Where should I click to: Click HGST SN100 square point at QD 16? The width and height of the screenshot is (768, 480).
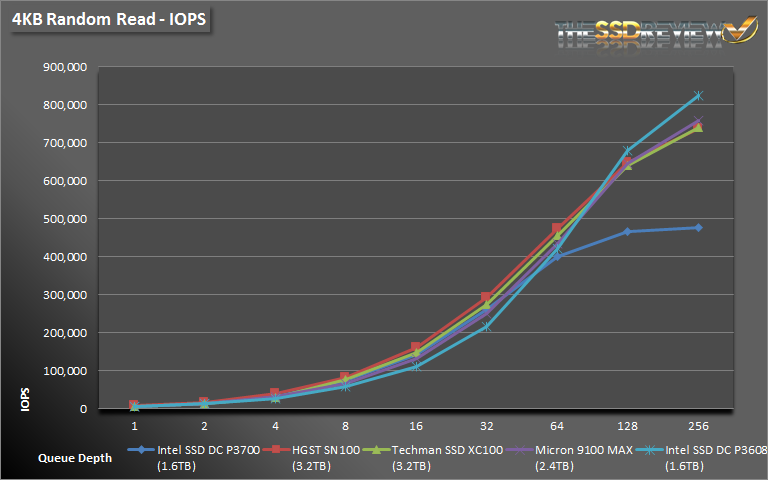coord(416,347)
